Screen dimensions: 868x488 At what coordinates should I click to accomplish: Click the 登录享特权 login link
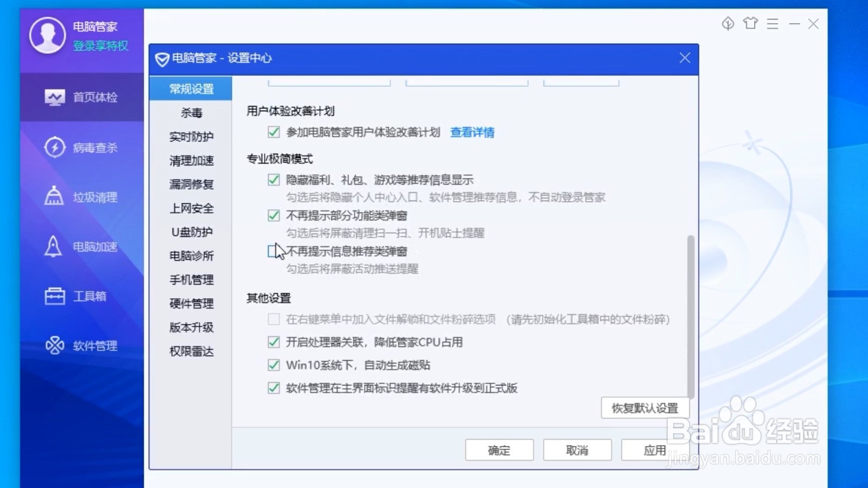(x=101, y=46)
